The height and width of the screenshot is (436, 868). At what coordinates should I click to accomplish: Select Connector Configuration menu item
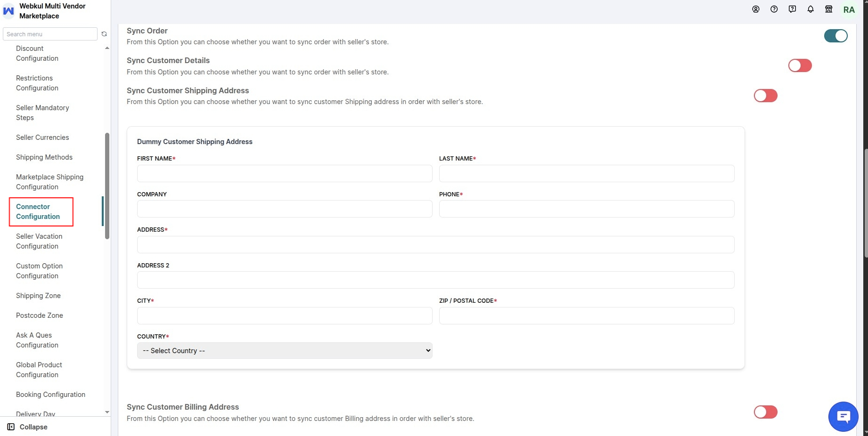click(38, 211)
